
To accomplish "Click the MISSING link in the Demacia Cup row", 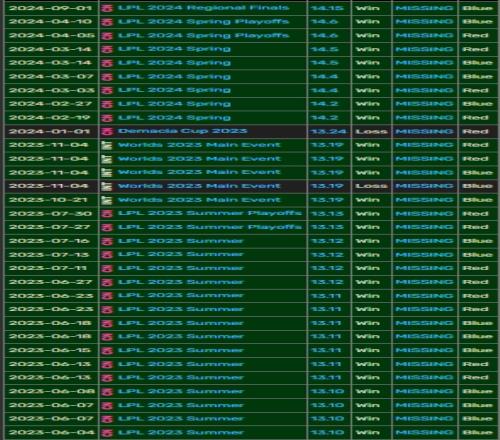I will 424,131.
